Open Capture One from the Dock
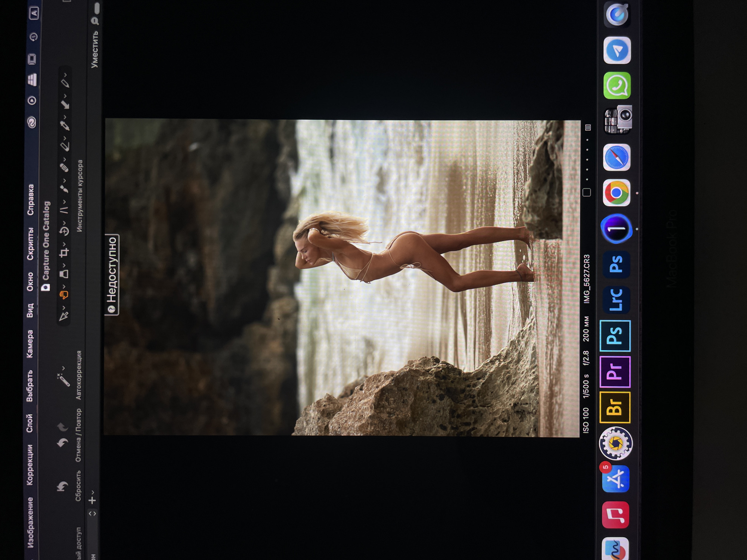747x560 pixels. click(x=617, y=228)
